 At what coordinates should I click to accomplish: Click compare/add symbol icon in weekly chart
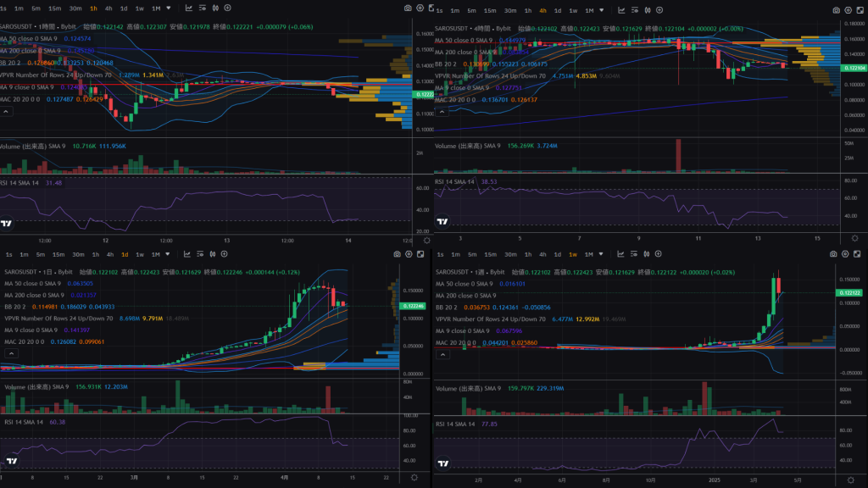[x=658, y=254]
